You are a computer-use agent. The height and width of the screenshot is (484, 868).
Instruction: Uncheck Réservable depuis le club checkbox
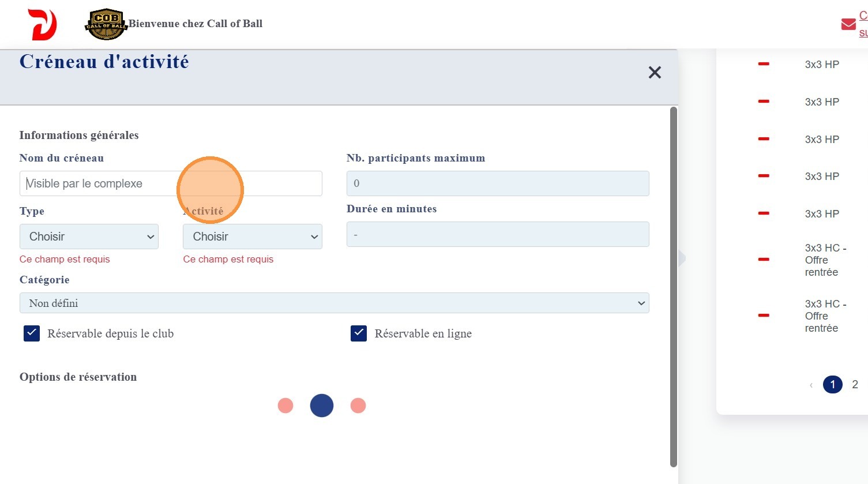tap(32, 333)
